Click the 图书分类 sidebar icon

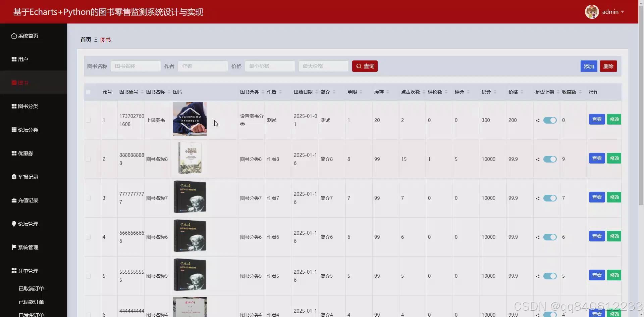point(14,106)
